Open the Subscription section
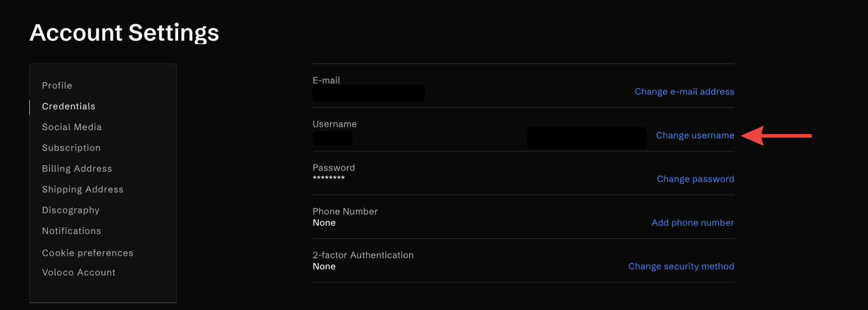 (x=72, y=148)
